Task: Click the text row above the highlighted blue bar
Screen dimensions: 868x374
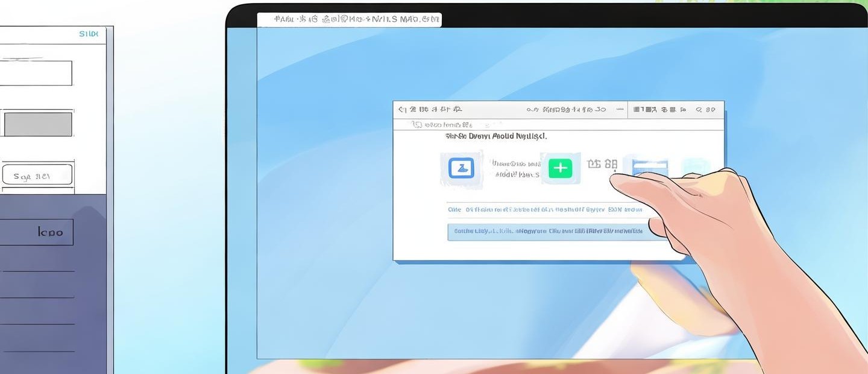Action: click(545, 210)
